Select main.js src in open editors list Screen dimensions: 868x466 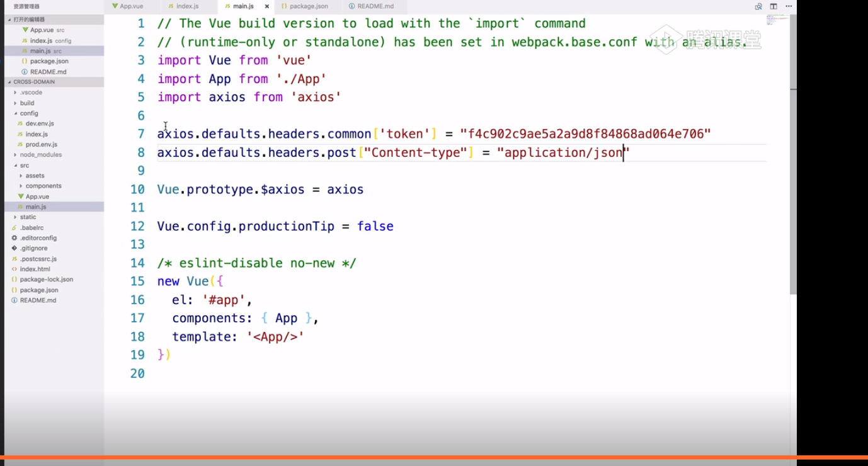pyautogui.click(x=54, y=51)
